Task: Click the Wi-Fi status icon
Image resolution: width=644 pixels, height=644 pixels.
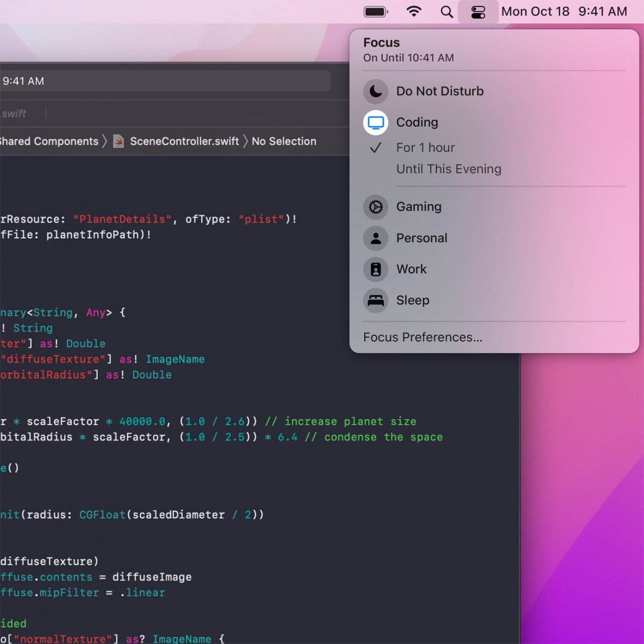Action: (414, 11)
